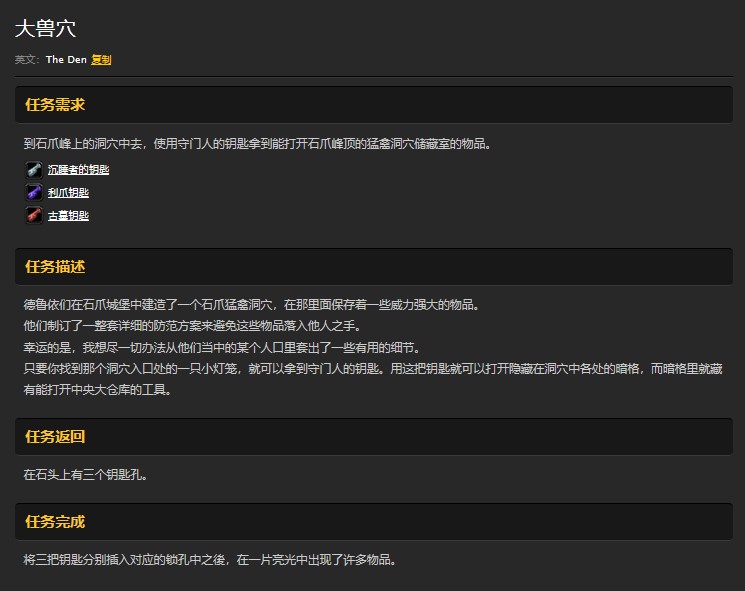Click the completion text starting with 将三把钥匙
Screen dimensions: 745x591
click(x=210, y=559)
